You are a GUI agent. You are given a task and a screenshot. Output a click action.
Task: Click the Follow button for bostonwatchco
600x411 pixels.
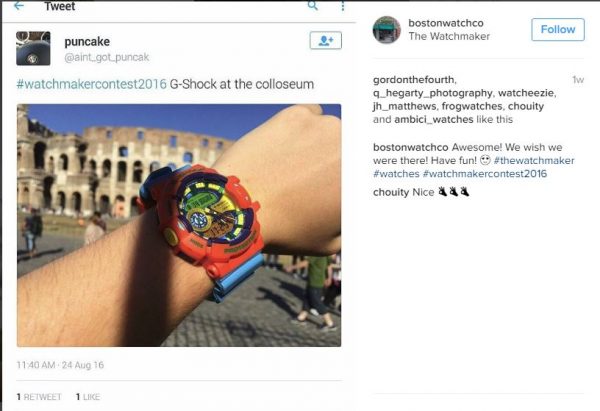click(558, 29)
